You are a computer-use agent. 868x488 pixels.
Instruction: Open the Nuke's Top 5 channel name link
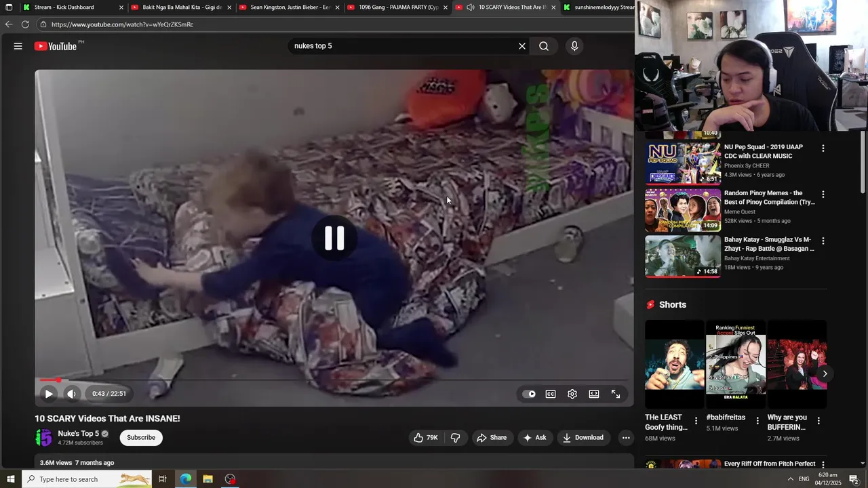pos(78,434)
